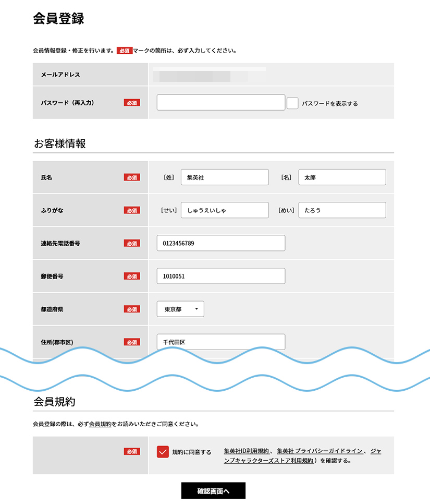Viewport: 430px width, 504px height.
Task: Open the 集英社 プライバシーガイドライン link
Action: (x=319, y=451)
